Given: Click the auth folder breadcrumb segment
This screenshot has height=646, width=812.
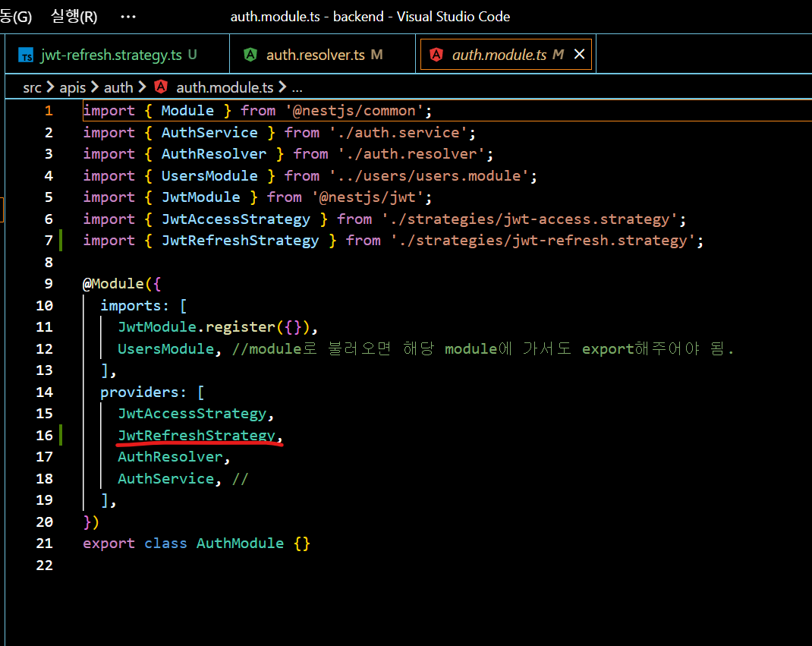Looking at the screenshot, I should point(118,87).
